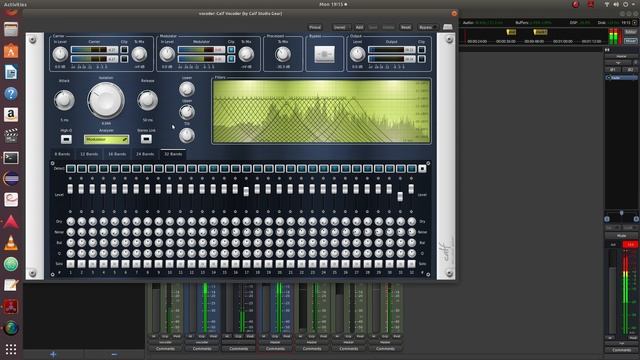Toggle Detect for band 12
640x360 pixels.
pyautogui.click(x=192, y=168)
